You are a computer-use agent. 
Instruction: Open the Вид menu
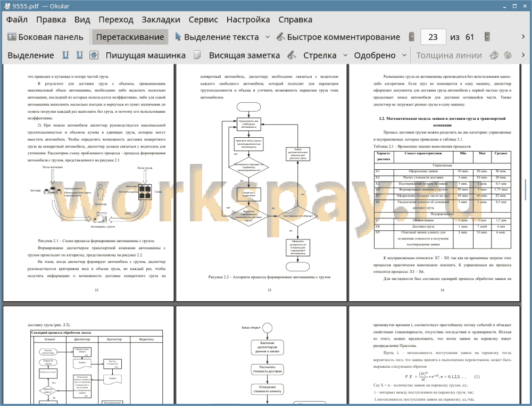[x=82, y=20]
